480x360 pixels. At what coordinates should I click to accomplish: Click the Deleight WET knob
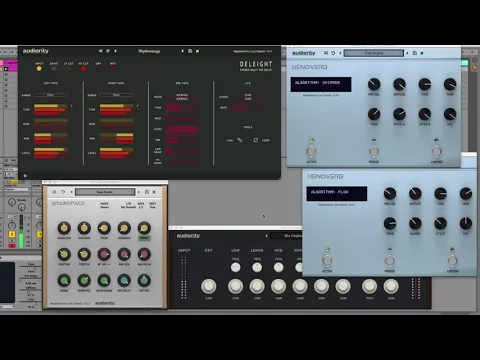point(113,68)
